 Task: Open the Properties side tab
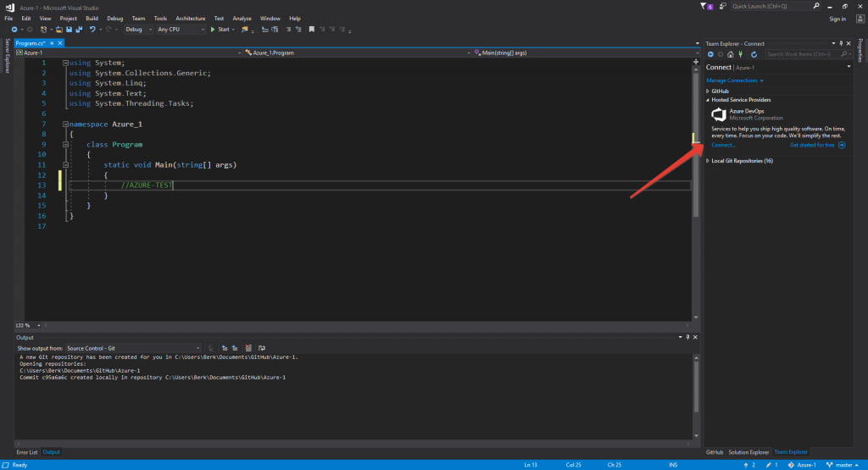pos(860,50)
